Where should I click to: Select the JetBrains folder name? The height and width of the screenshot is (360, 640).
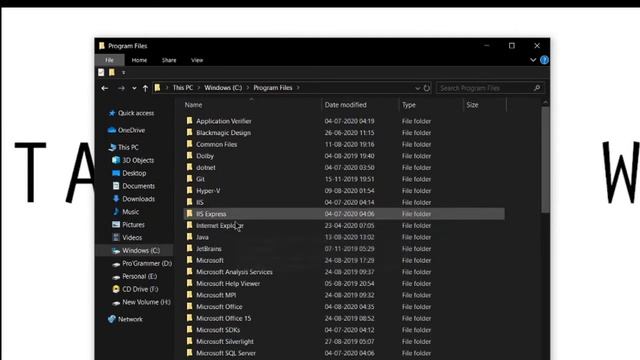point(209,249)
